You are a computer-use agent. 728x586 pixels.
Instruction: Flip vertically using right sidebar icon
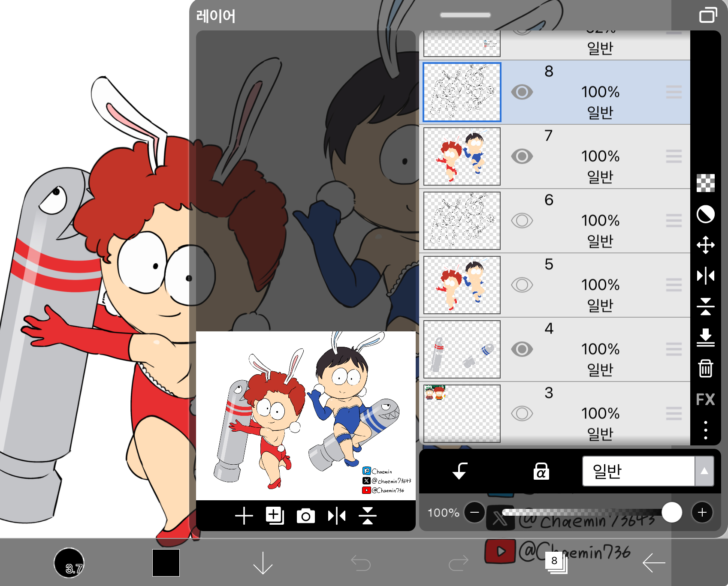tap(705, 307)
